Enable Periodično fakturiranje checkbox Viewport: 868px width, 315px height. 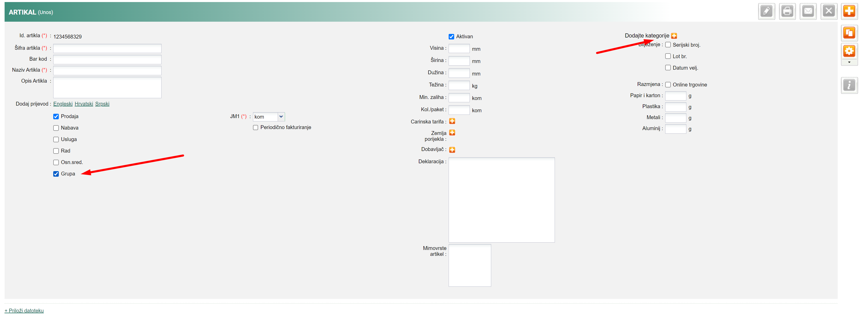[256, 128]
